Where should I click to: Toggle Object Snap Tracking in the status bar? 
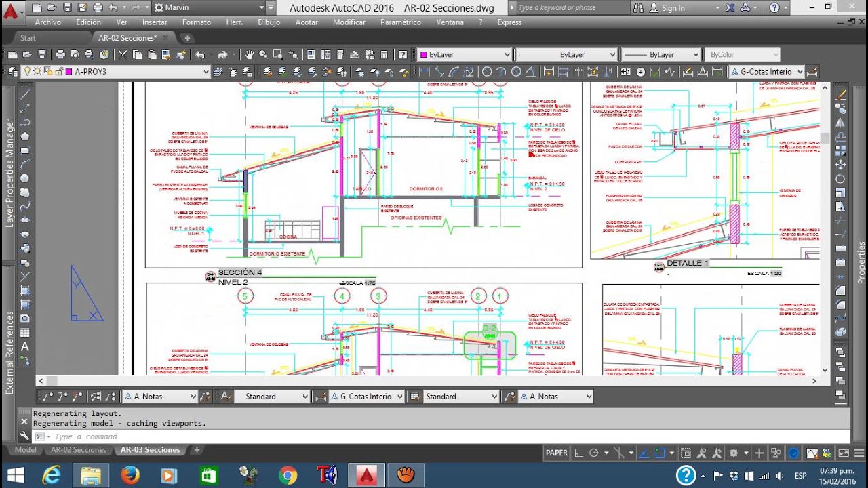[644, 453]
